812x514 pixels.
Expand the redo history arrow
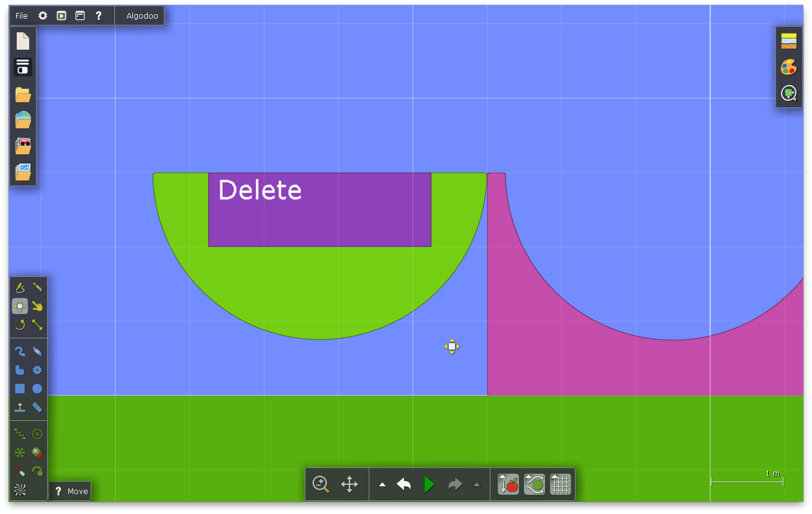(477, 485)
